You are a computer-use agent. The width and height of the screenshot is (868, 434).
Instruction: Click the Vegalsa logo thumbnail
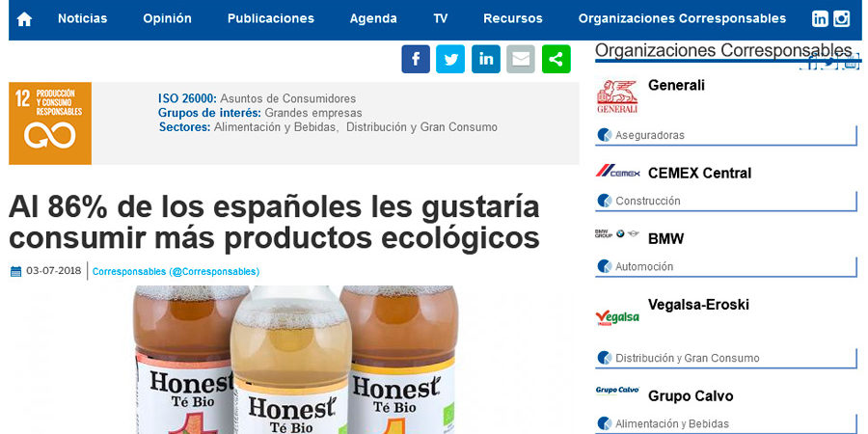(617, 317)
